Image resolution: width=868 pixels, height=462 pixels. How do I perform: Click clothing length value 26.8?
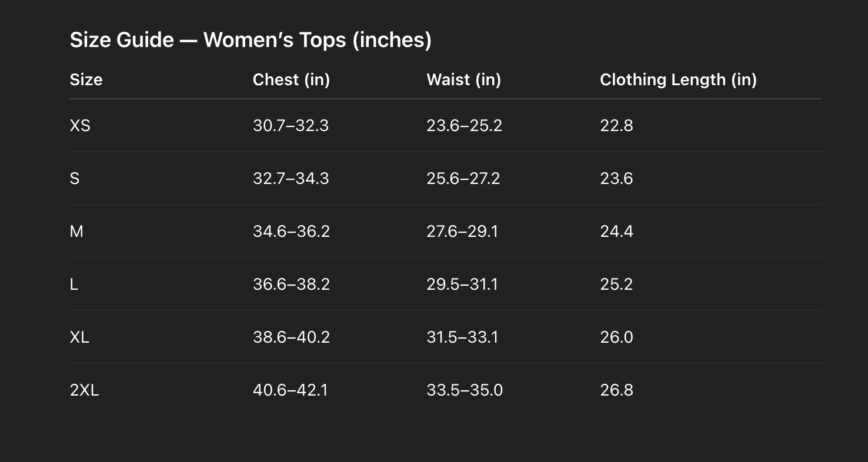click(616, 390)
